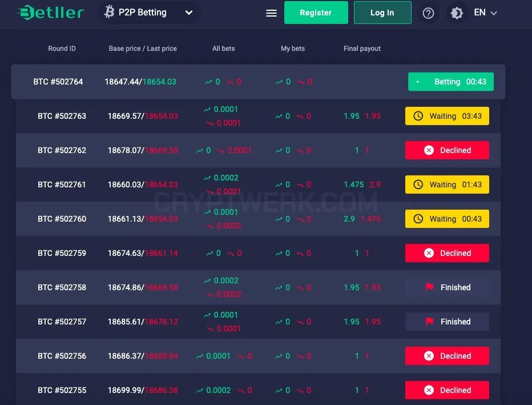The width and height of the screenshot is (532, 405).
Task: Click the Betting 00:43 button
Action: pyautogui.click(x=450, y=82)
